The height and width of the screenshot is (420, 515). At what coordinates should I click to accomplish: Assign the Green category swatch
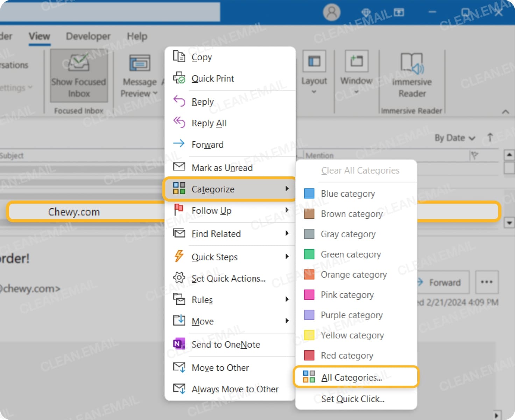309,254
